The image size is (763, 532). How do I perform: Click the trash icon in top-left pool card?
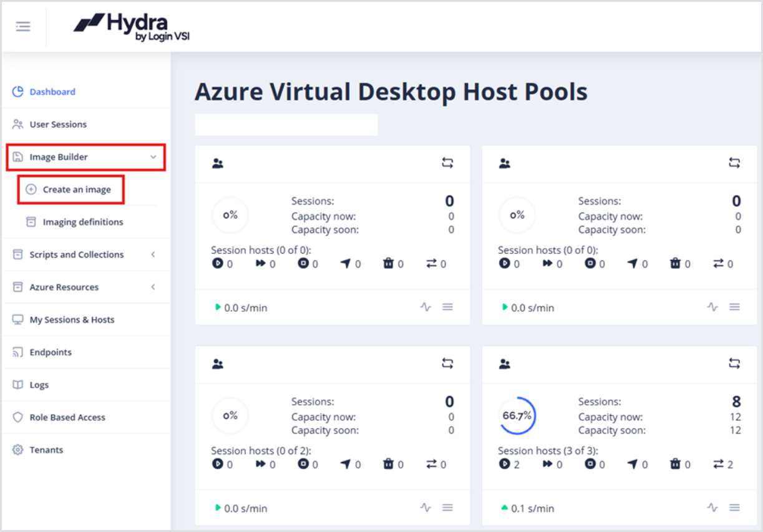(x=388, y=264)
